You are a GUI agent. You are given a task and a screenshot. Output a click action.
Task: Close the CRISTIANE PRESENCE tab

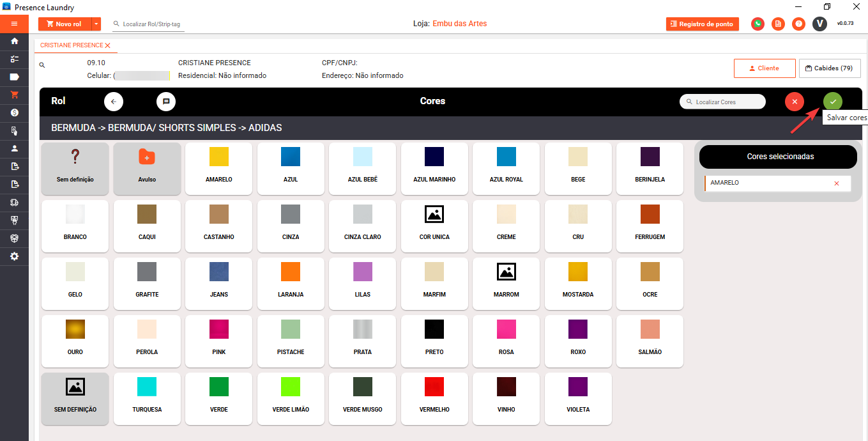[x=108, y=45]
